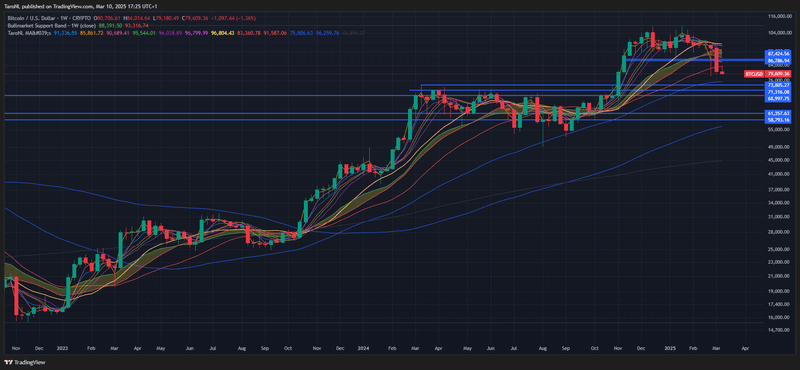Click the 55,000.00 price axis label
This screenshot has height=370, width=800.
[x=778, y=130]
